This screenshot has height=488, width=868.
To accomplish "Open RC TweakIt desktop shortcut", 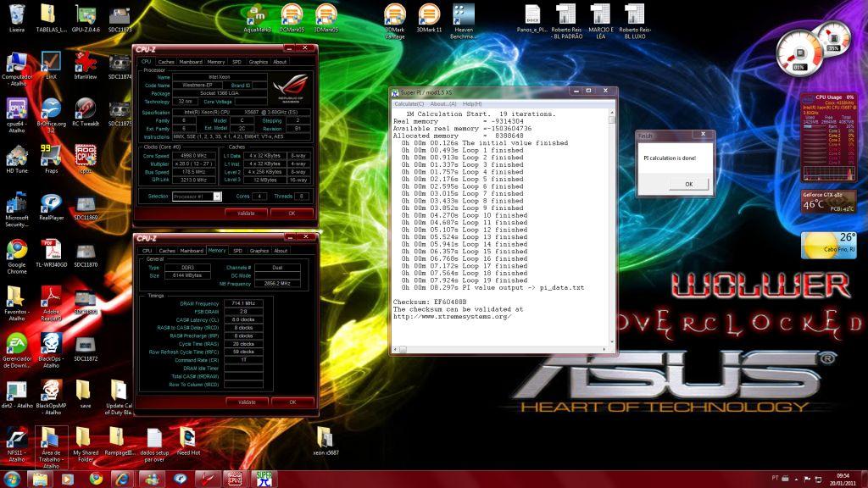I will pos(86,113).
